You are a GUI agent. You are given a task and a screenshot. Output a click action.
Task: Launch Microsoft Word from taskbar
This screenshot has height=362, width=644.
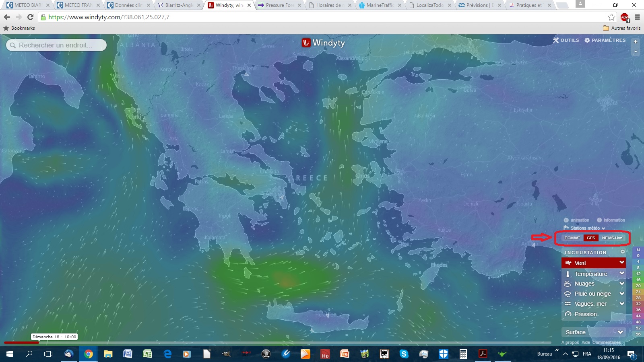[128, 354]
